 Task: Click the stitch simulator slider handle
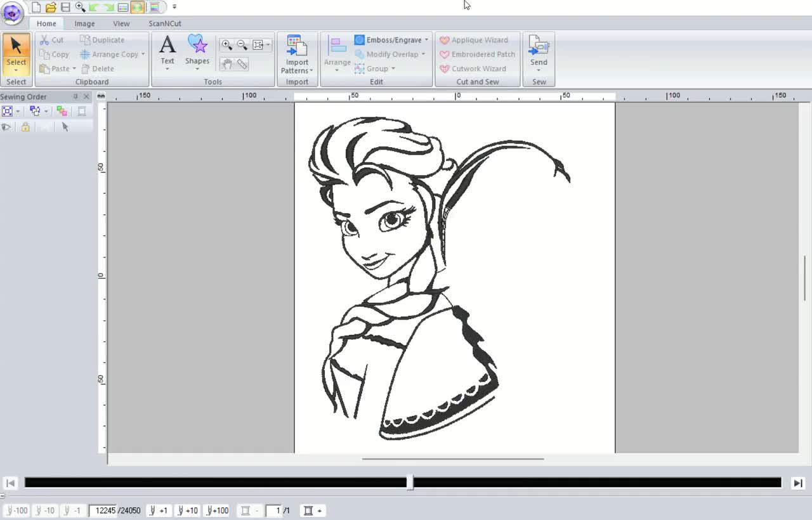410,483
